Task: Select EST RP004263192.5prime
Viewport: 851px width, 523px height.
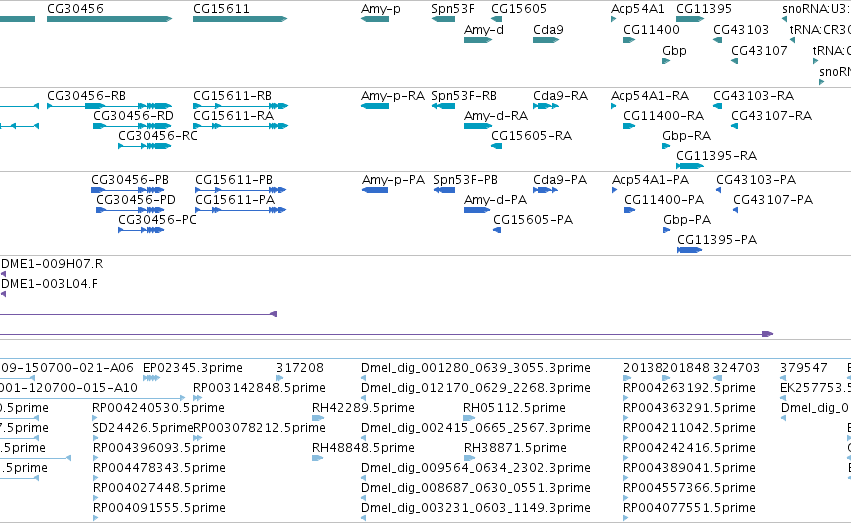Action: click(x=689, y=388)
